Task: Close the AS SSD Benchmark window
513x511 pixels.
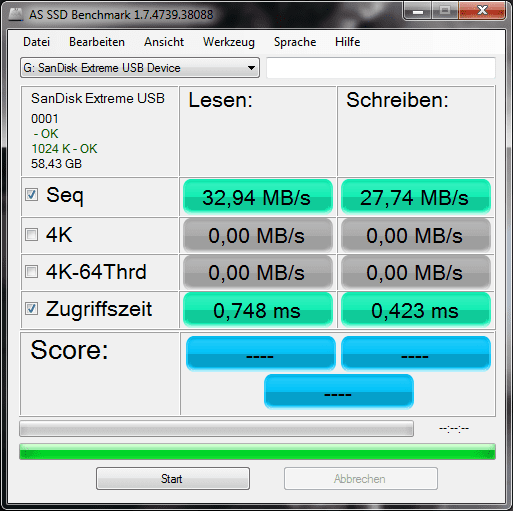Action: tap(482, 11)
